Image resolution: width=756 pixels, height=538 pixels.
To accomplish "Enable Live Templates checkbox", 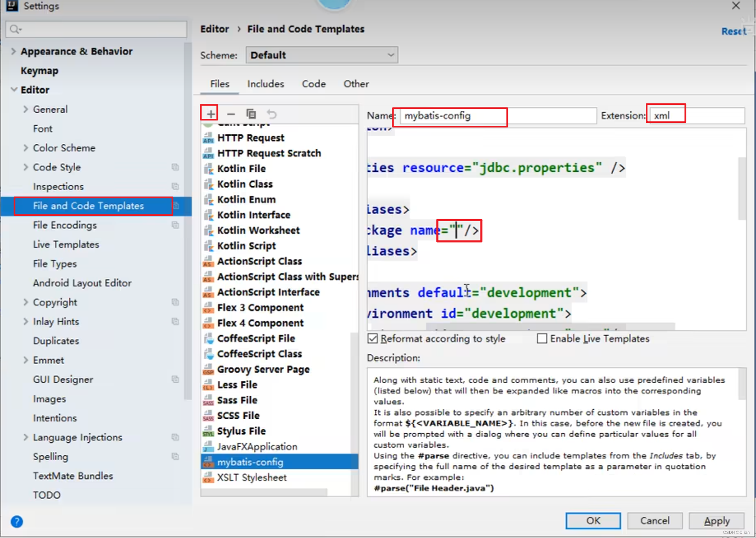I will 542,339.
